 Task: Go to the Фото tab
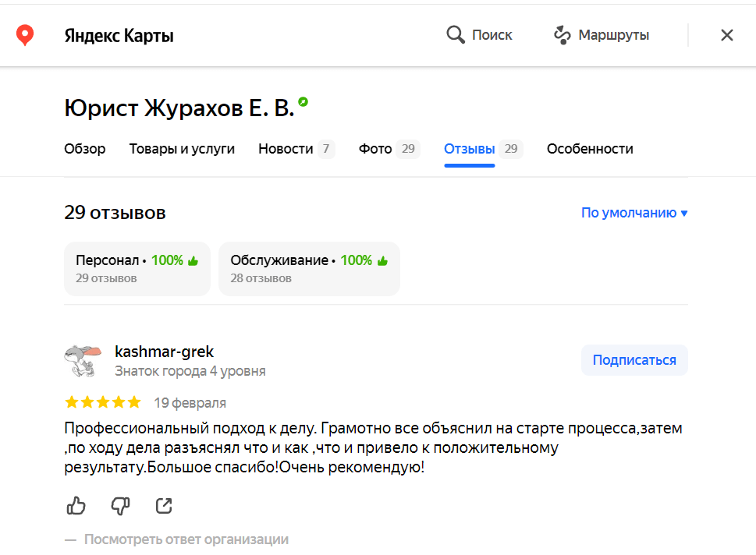click(389, 149)
